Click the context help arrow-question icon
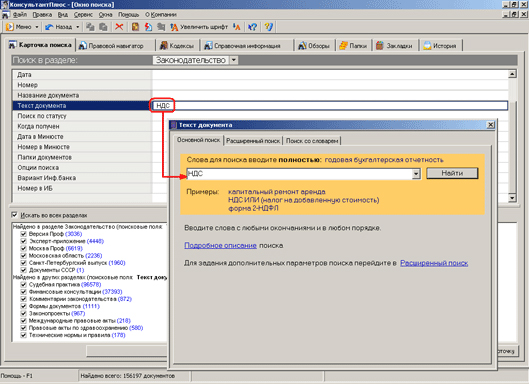 pos(252,27)
